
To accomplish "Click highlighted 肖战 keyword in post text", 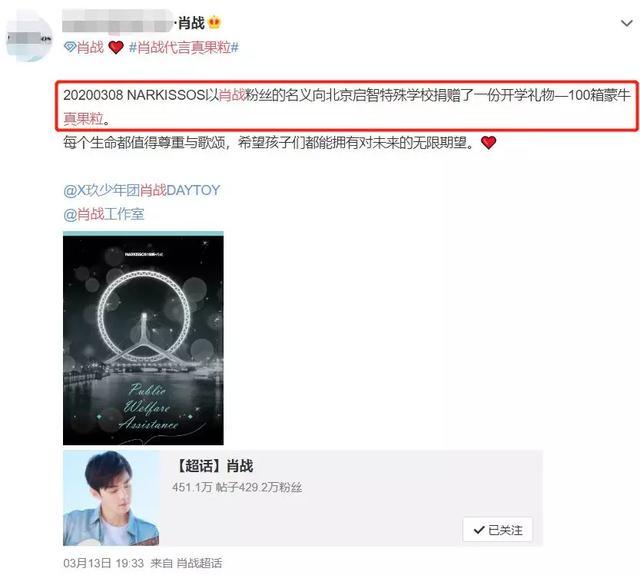I will (x=232, y=95).
